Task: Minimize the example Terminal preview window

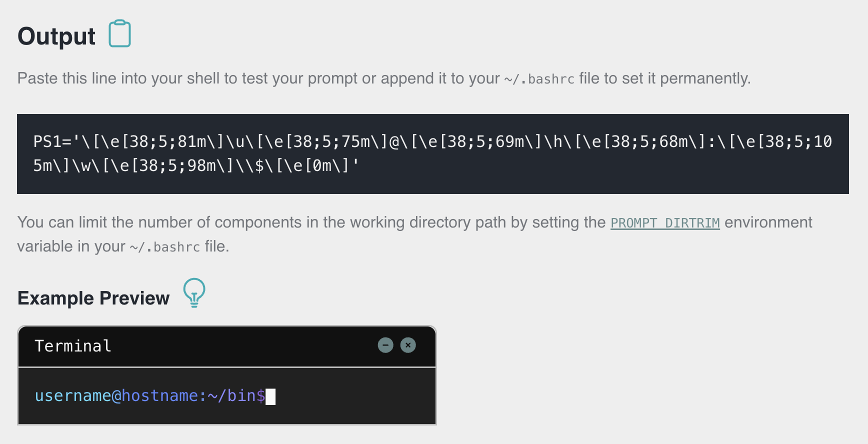Action: pyautogui.click(x=385, y=345)
